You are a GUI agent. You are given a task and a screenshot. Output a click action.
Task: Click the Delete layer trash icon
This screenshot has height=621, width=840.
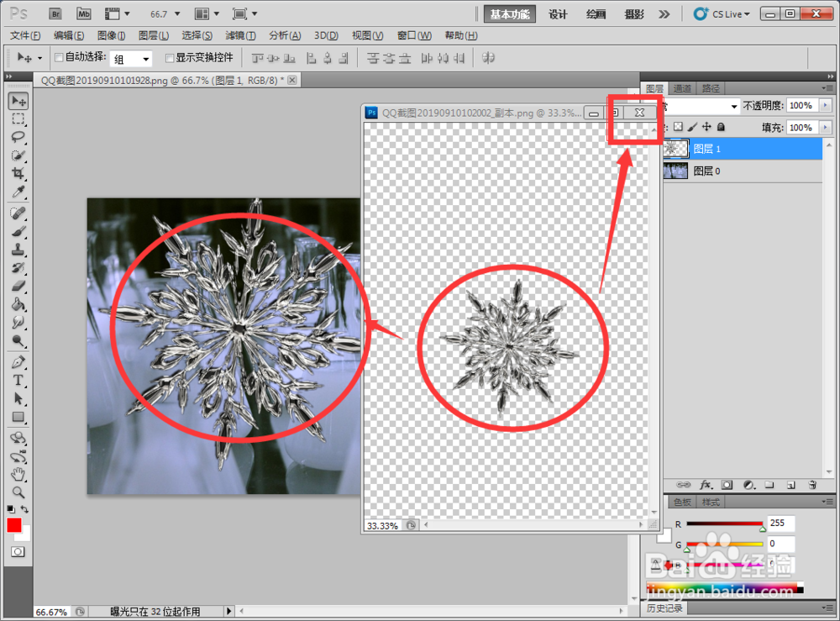point(812,485)
